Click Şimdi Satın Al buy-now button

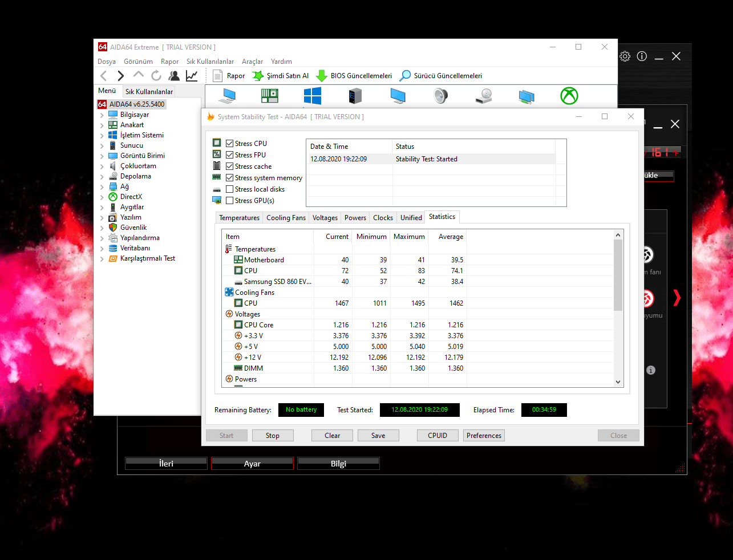pyautogui.click(x=281, y=76)
